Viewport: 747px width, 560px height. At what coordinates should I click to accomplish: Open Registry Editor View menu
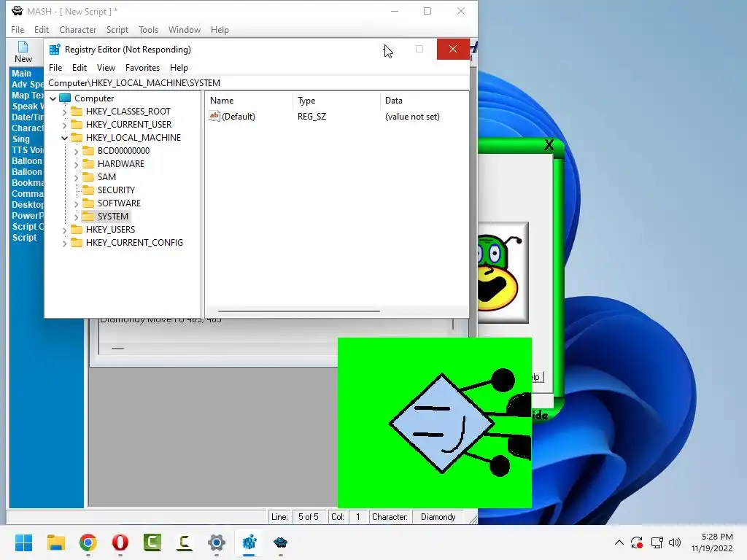pos(106,68)
